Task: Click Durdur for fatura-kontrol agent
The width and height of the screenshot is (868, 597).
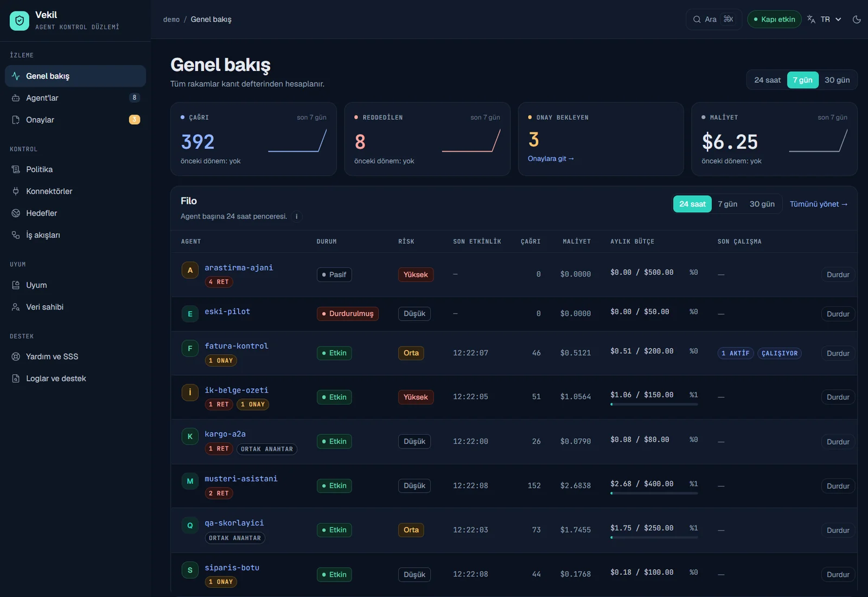Action: pyautogui.click(x=838, y=353)
